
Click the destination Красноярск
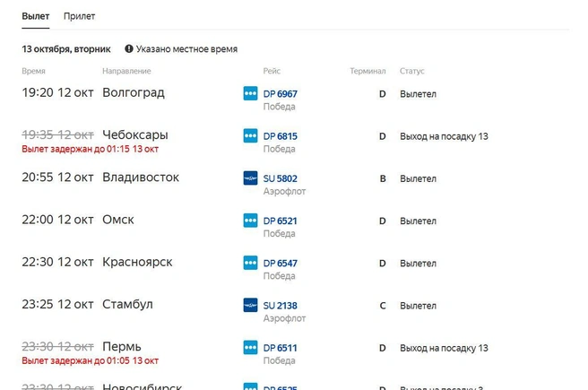tap(137, 262)
